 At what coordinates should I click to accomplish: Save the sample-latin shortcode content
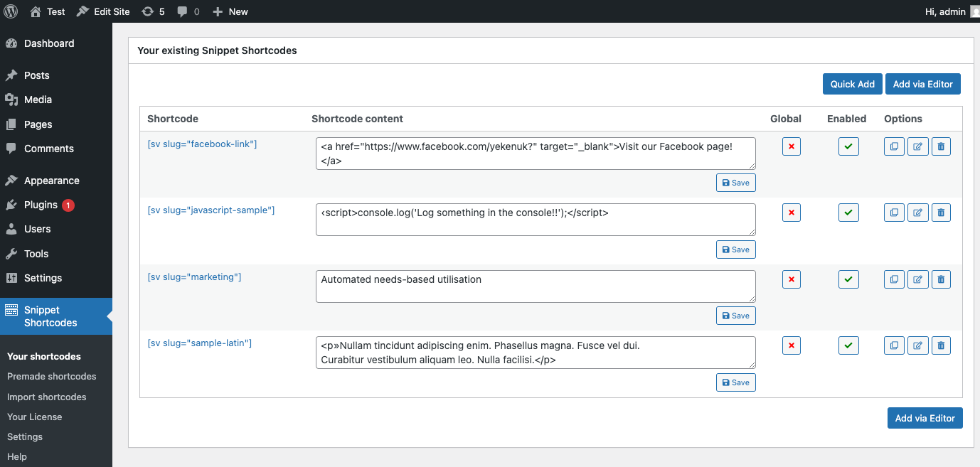click(735, 382)
